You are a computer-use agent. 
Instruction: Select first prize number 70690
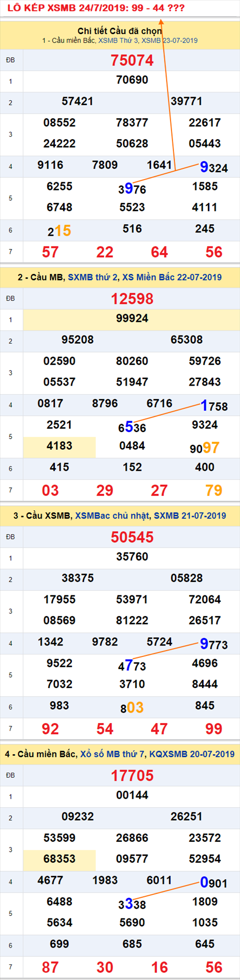tap(132, 80)
